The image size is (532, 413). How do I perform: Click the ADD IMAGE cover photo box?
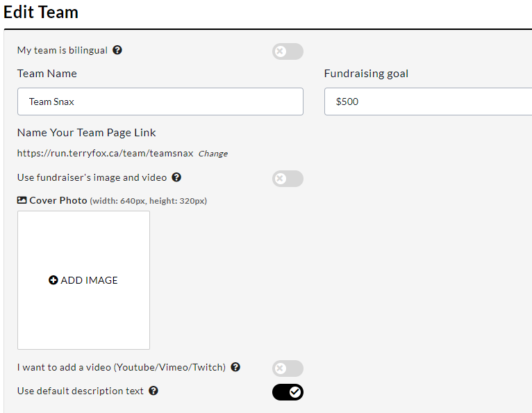point(83,280)
